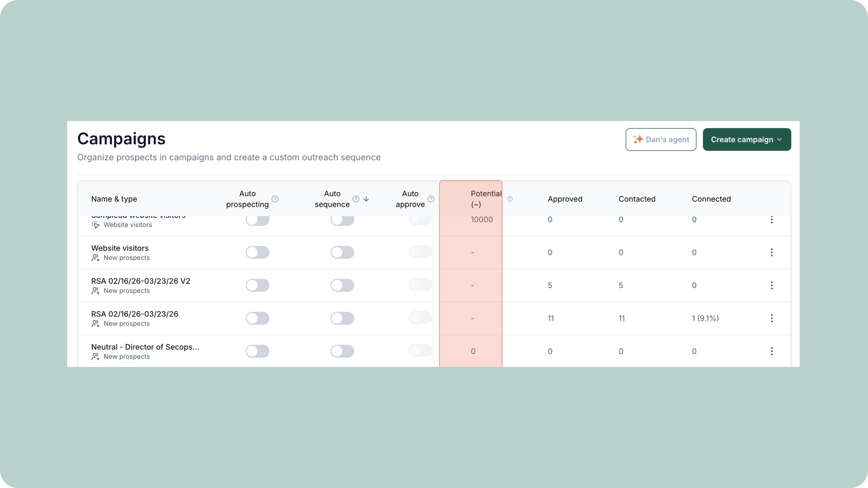Click the 10000 potential value
The height and width of the screenshot is (488, 868).
coord(482,219)
